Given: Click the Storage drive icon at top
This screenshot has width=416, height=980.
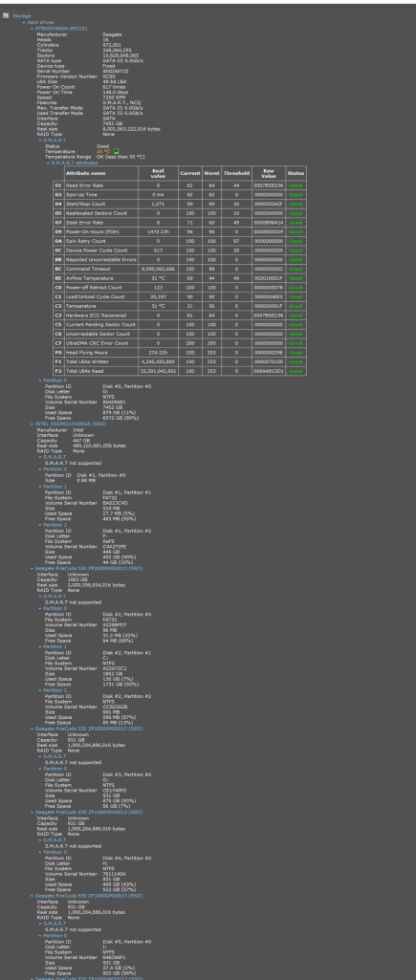Looking at the screenshot, I should pyautogui.click(x=6, y=15).
